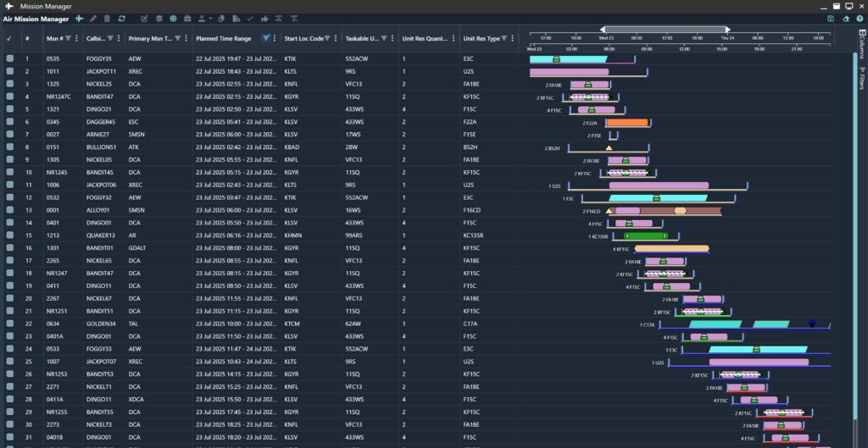Click the eraser icon top right
Image resolution: width=868 pixels, height=448 pixels.
pyautogui.click(x=846, y=19)
